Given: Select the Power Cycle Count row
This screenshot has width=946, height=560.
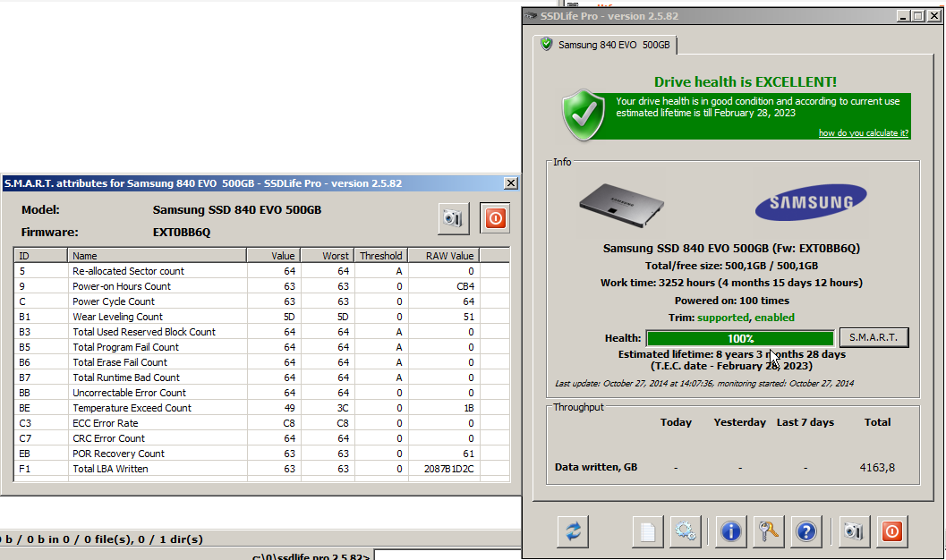Looking at the screenshot, I should (x=262, y=301).
